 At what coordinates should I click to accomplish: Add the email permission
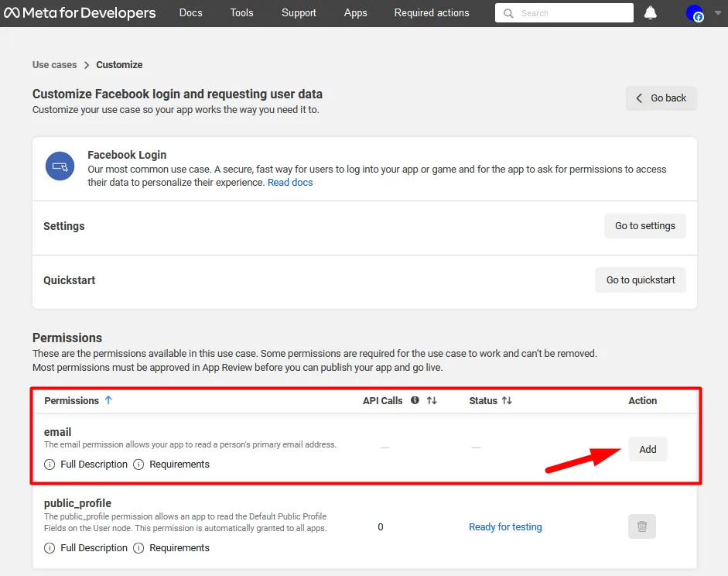point(648,448)
